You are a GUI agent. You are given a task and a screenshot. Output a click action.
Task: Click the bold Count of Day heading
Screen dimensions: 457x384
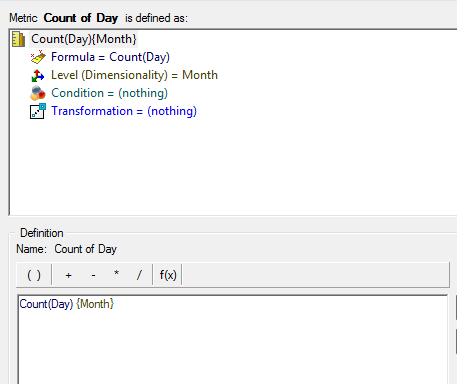pyautogui.click(x=81, y=18)
